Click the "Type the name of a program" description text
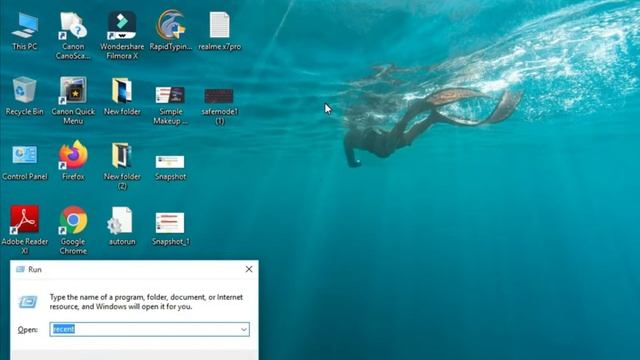The height and width of the screenshot is (360, 640). pos(146,302)
